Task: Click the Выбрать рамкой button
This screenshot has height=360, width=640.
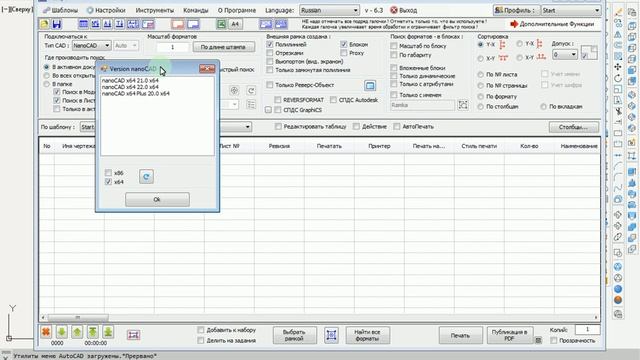Action: click(294, 335)
